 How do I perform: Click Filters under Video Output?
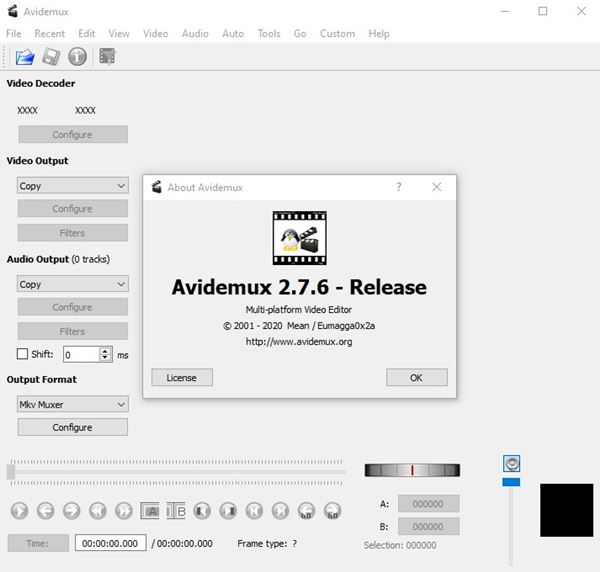click(x=73, y=233)
